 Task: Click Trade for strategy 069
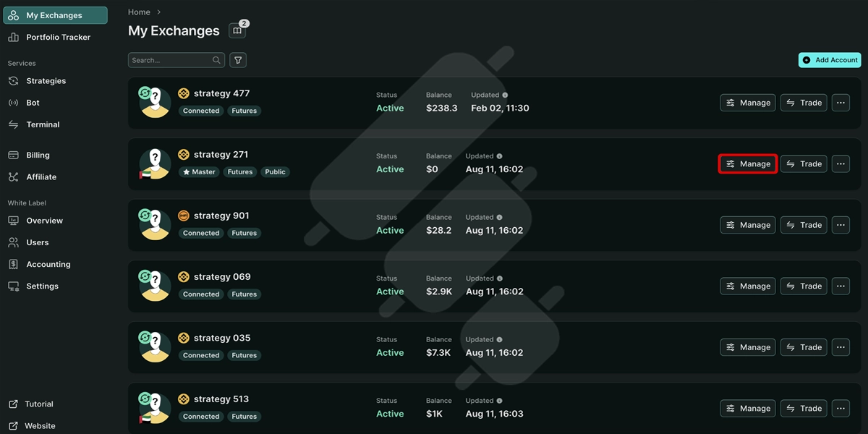[x=804, y=286]
